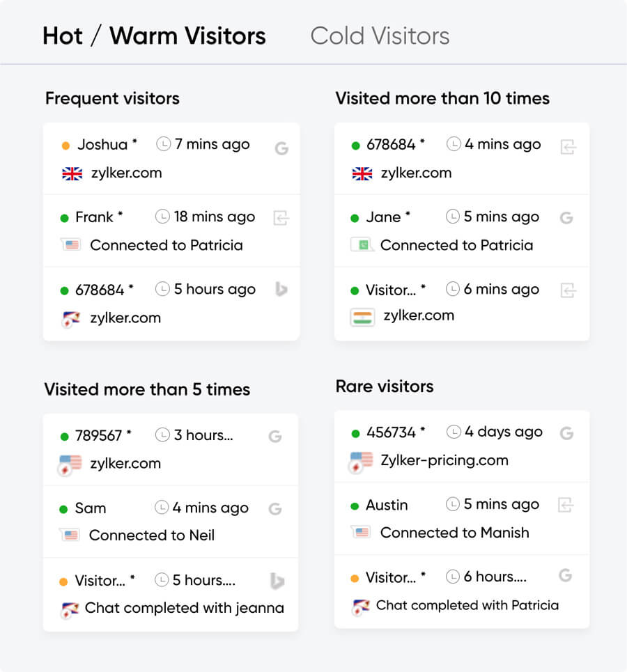627x672 pixels.
Task: Select the Hot / Warm Visitors tab
Action: (154, 36)
